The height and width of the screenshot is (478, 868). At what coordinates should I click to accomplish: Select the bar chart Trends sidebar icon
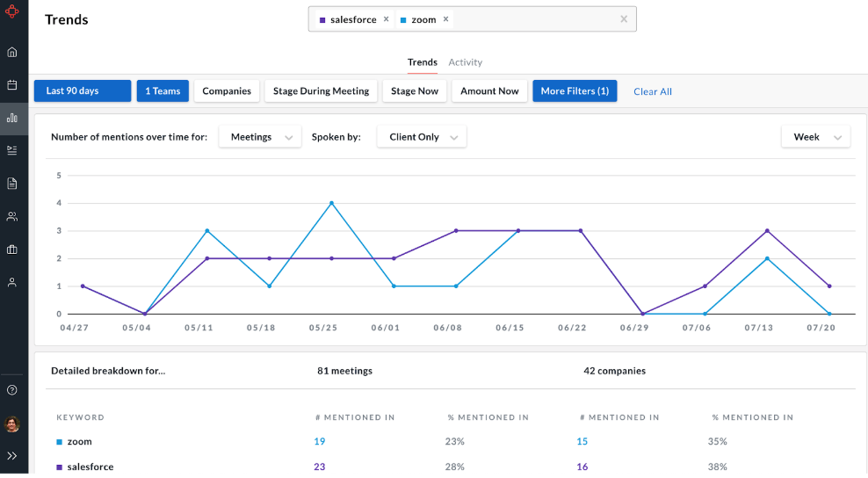click(x=12, y=118)
